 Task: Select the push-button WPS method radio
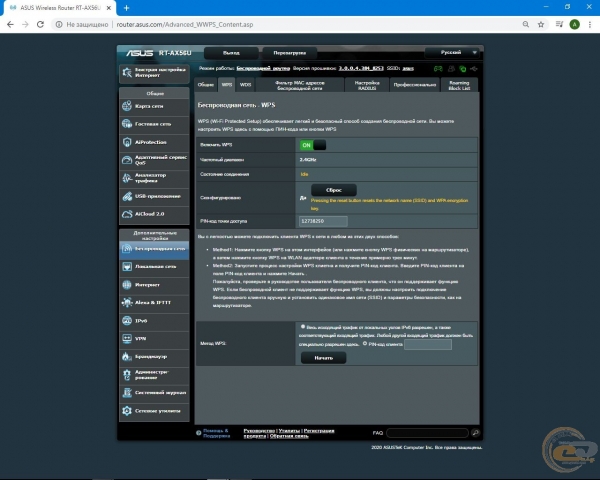303,327
